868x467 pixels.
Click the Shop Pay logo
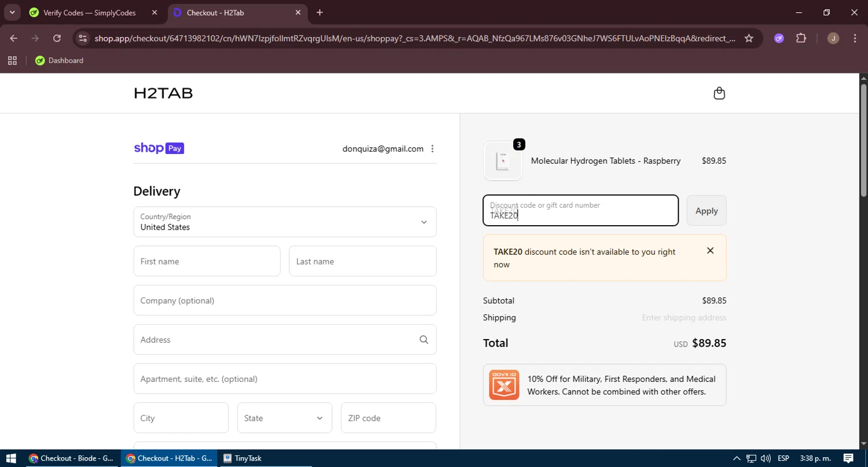pos(159,148)
